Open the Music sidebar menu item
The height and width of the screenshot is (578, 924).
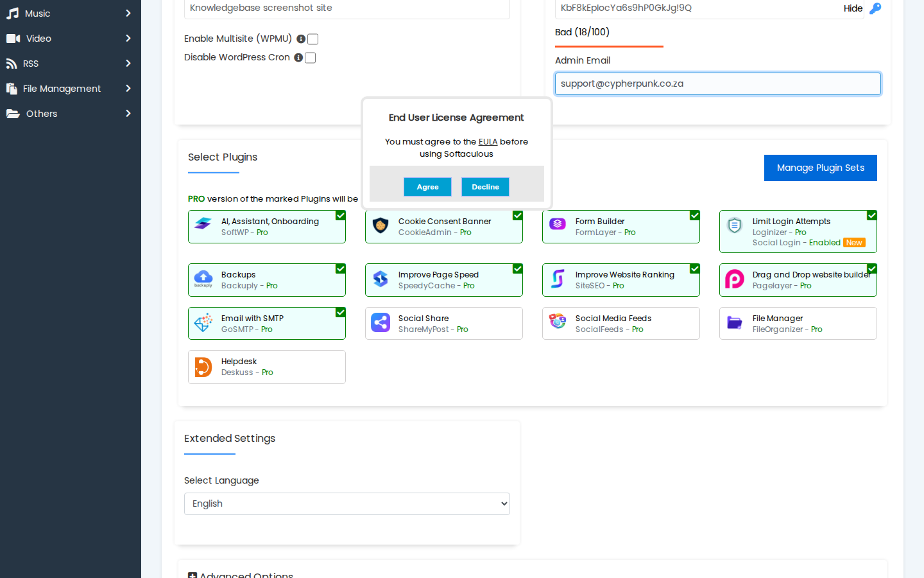pos(71,13)
